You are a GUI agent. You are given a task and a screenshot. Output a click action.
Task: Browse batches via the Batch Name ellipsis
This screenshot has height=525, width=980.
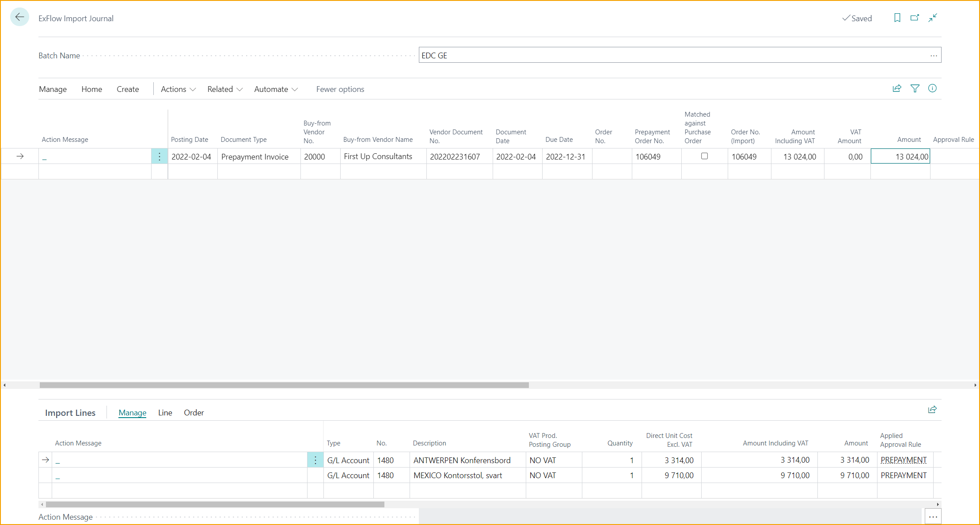[x=933, y=55]
